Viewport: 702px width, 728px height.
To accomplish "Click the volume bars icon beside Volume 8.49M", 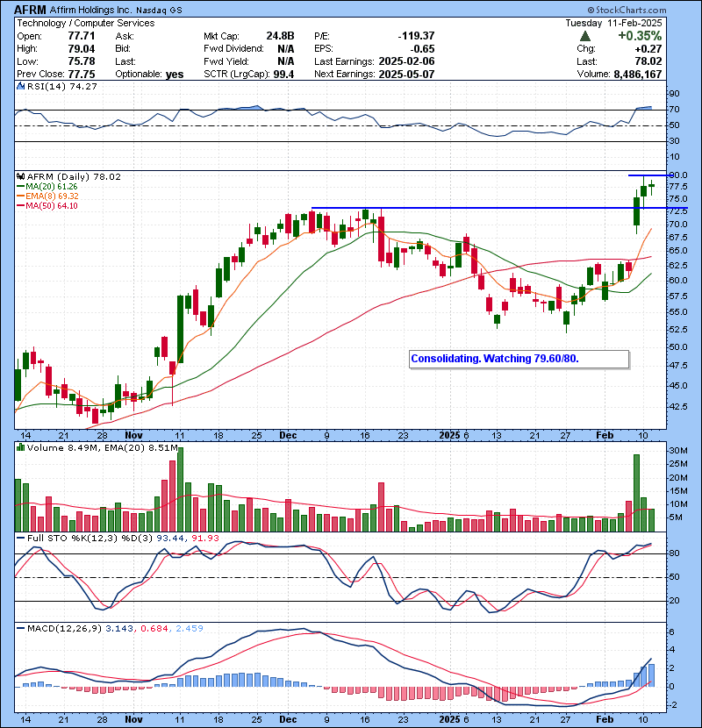I will tap(20, 447).
